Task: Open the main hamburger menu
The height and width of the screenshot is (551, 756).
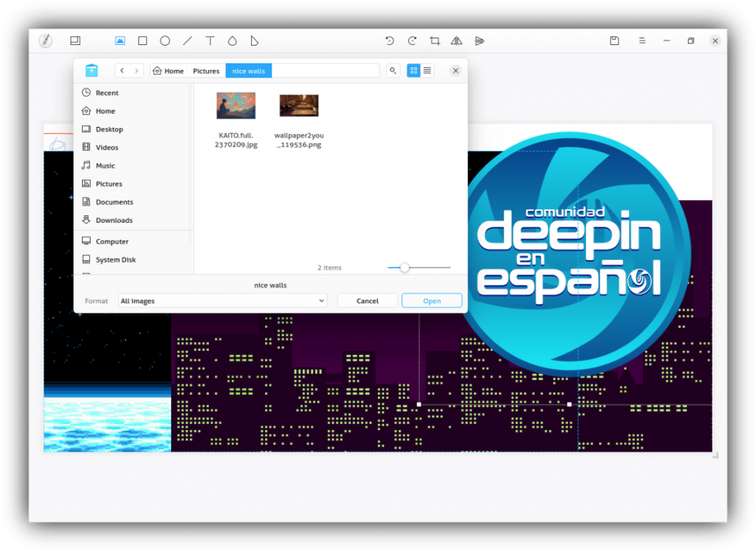Action: click(642, 41)
